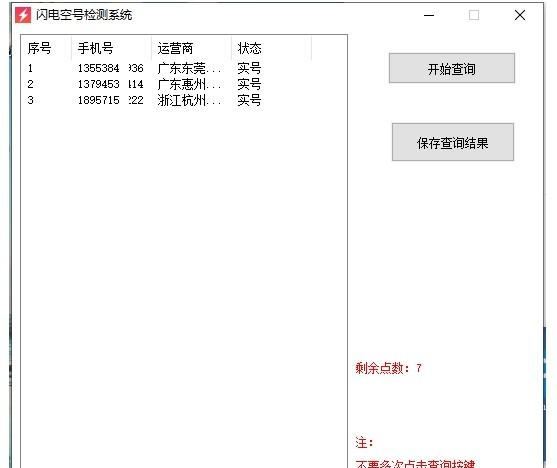The width and height of the screenshot is (557, 468).
Task: Click the 剩余点数: 7 label
Action: 388,368
